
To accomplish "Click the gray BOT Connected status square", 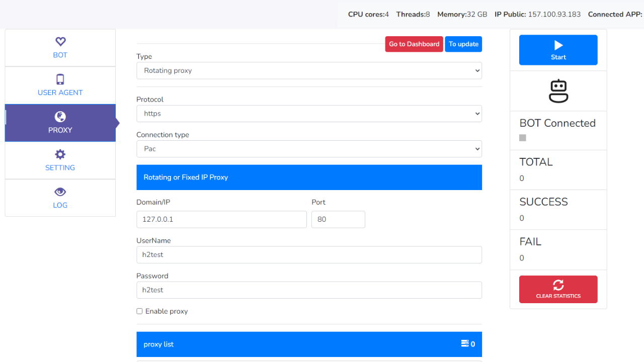I will 523,138.
